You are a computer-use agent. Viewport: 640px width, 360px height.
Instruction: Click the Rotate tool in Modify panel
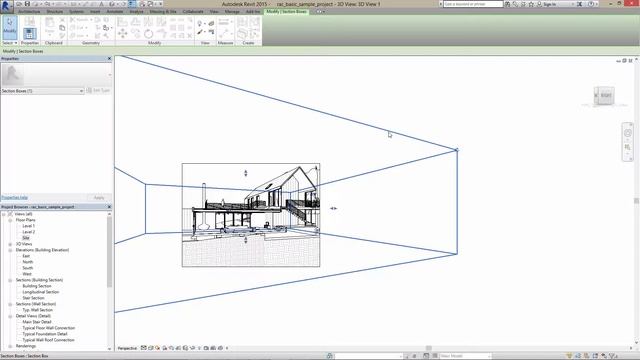click(149, 34)
